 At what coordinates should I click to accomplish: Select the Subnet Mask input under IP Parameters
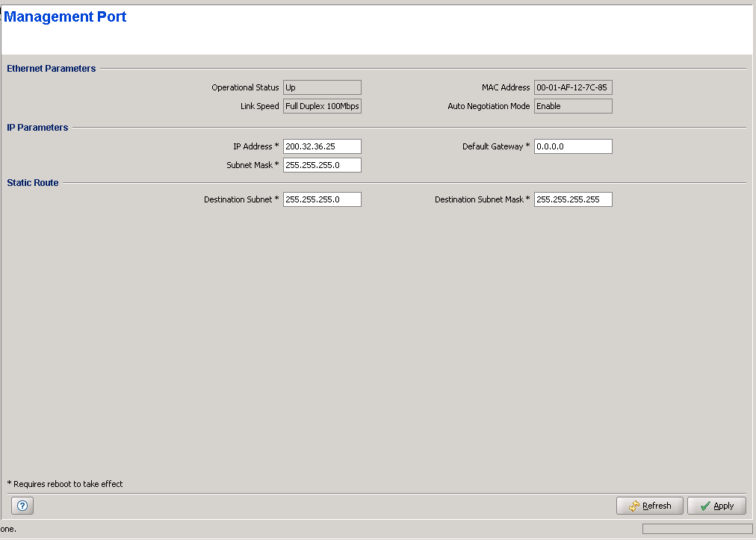tap(322, 165)
